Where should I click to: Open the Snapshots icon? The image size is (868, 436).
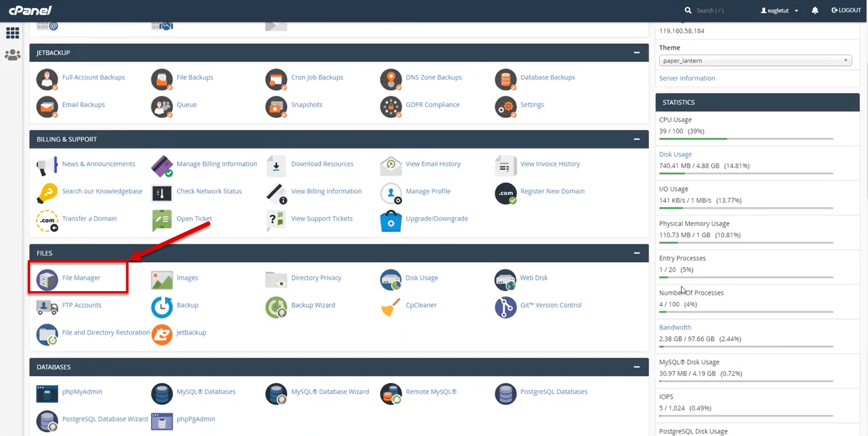click(x=276, y=107)
